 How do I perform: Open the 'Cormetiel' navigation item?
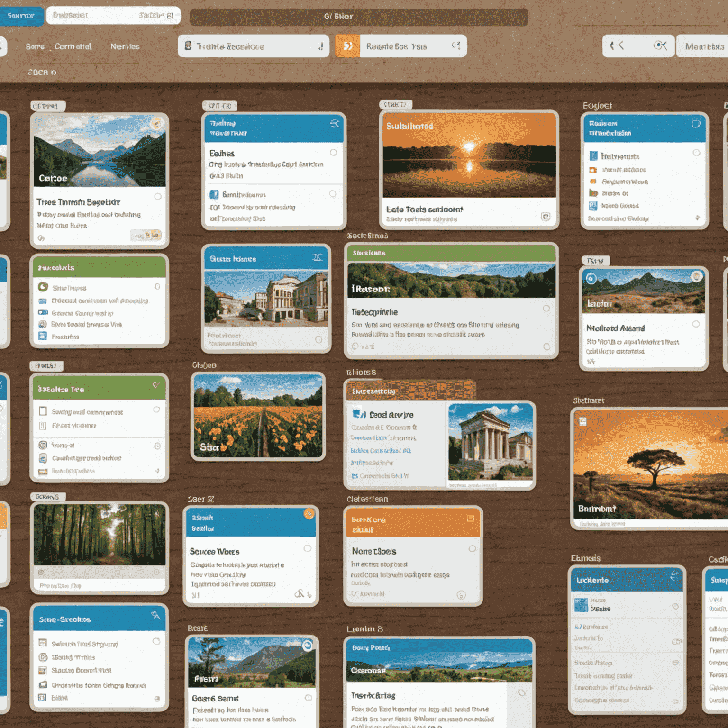click(x=73, y=46)
